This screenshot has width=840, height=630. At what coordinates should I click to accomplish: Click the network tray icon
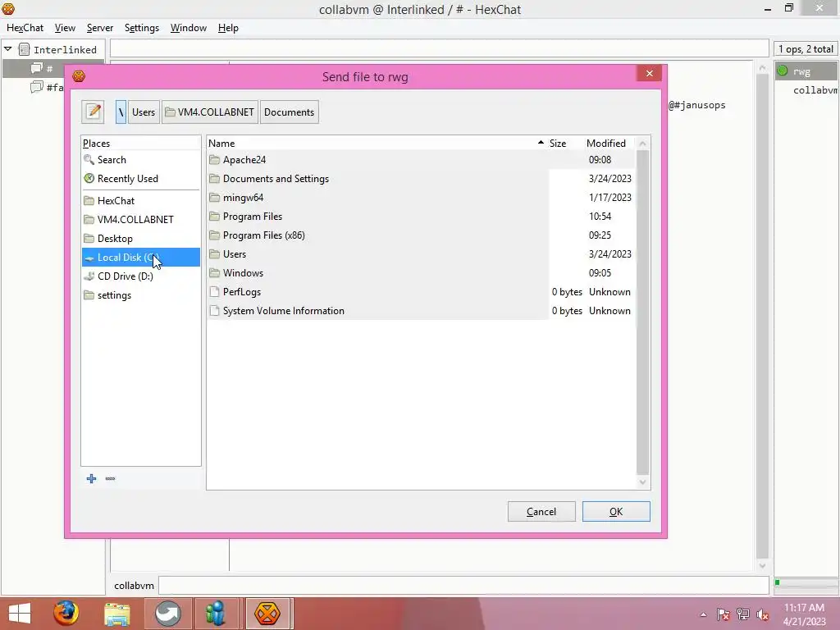point(742,614)
